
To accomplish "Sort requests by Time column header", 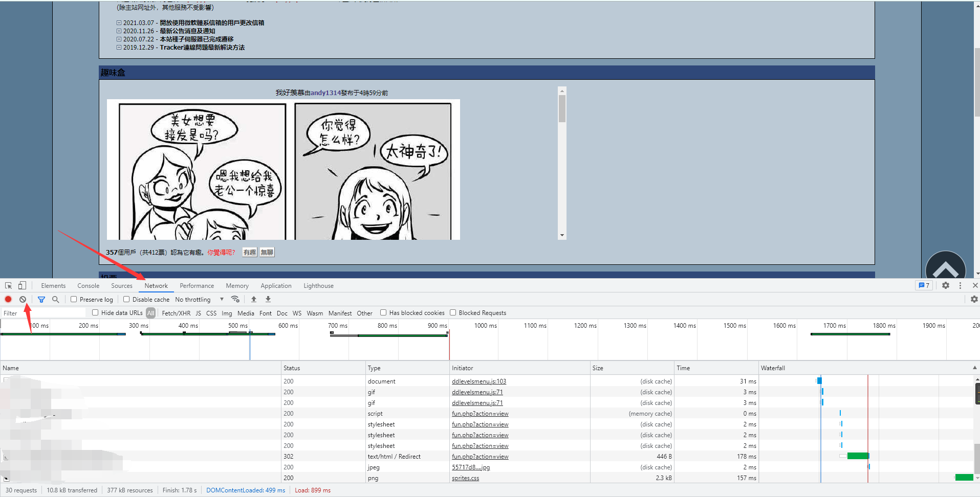I will click(716, 368).
